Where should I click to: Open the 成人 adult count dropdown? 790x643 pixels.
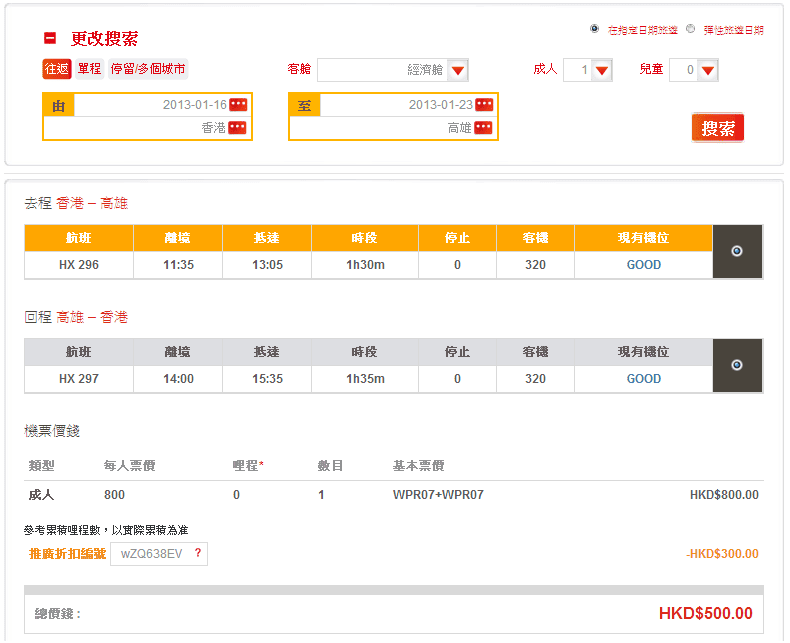pyautogui.click(x=601, y=70)
